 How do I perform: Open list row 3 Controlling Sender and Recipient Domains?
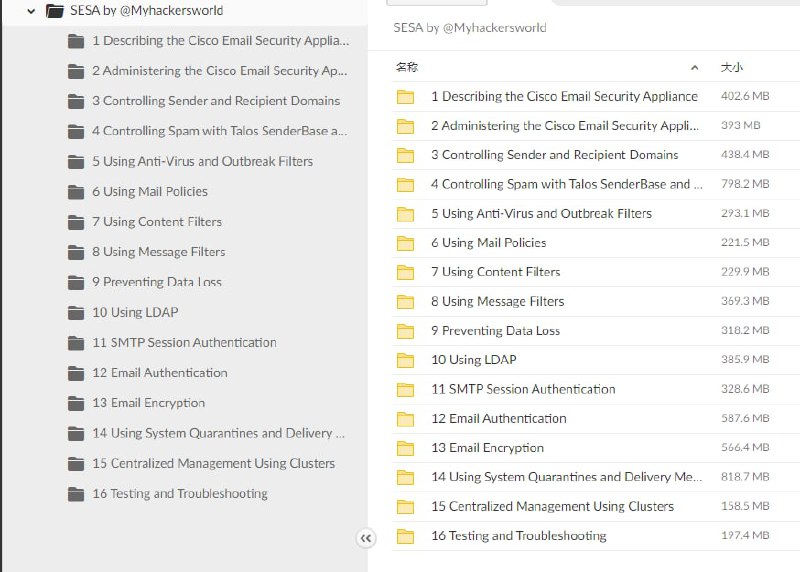tap(596, 155)
